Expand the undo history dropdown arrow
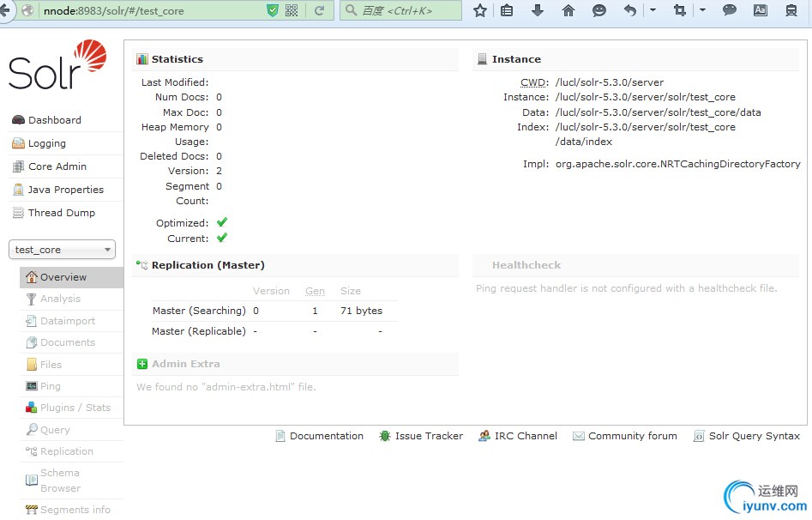The width and height of the screenshot is (812, 520). coord(653,9)
